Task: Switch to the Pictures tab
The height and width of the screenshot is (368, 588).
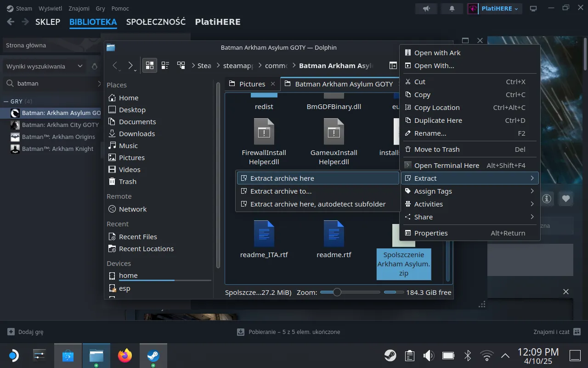Action: tap(252, 84)
